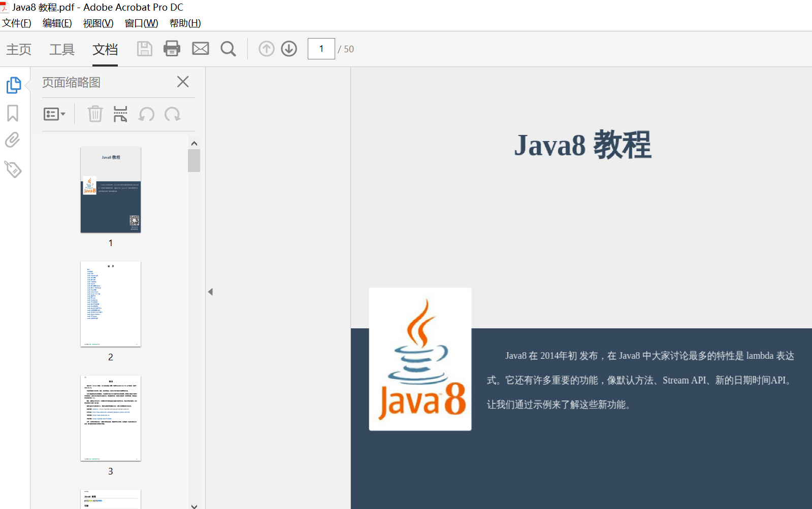Click thumbnail scrollbar up arrow
Screen dimensions: 812x509
tap(194, 143)
